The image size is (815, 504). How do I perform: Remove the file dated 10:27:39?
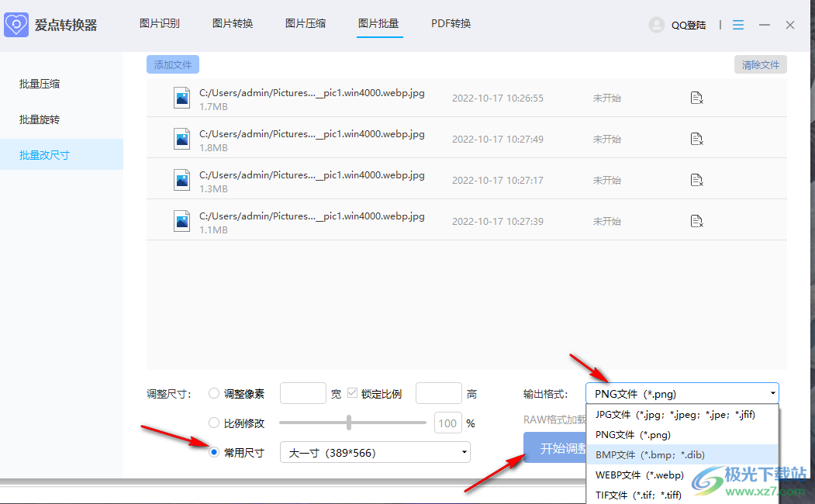tap(696, 221)
